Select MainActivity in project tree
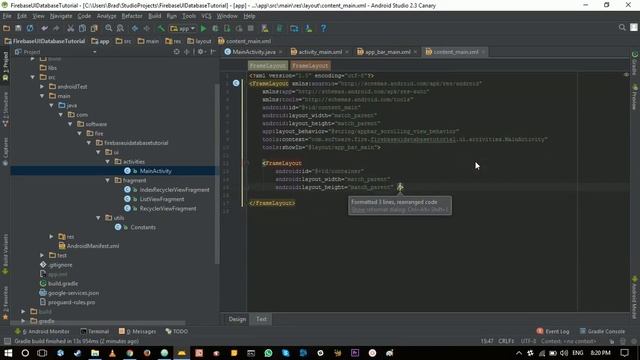The width and height of the screenshot is (640, 360). 156,171
